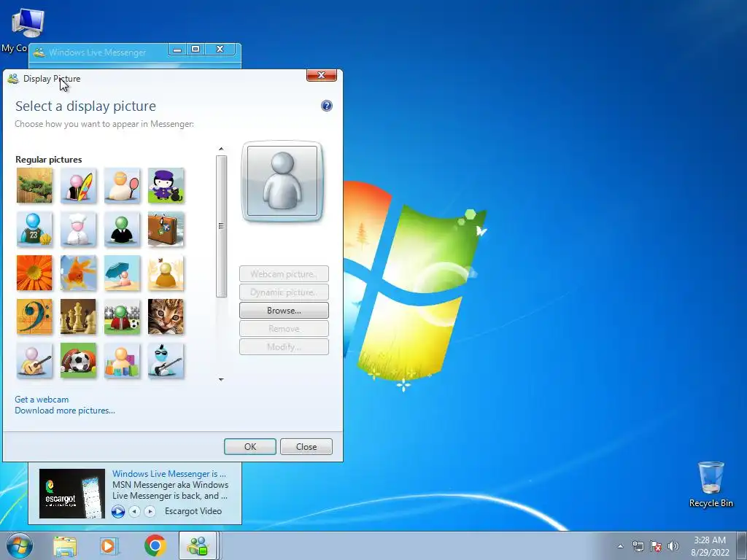
Task: Pick the soccer team buddy picture
Action: [x=122, y=317]
